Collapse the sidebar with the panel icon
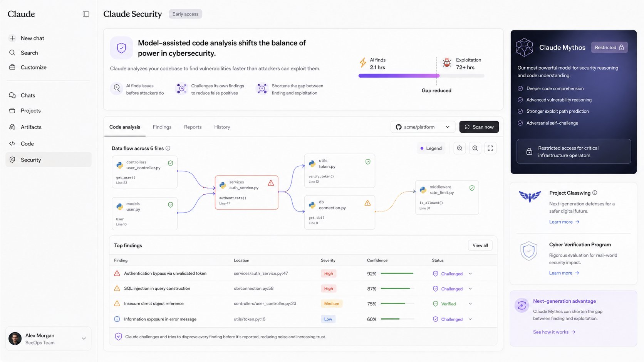Image resolution: width=644 pixels, height=362 pixels. point(86,14)
